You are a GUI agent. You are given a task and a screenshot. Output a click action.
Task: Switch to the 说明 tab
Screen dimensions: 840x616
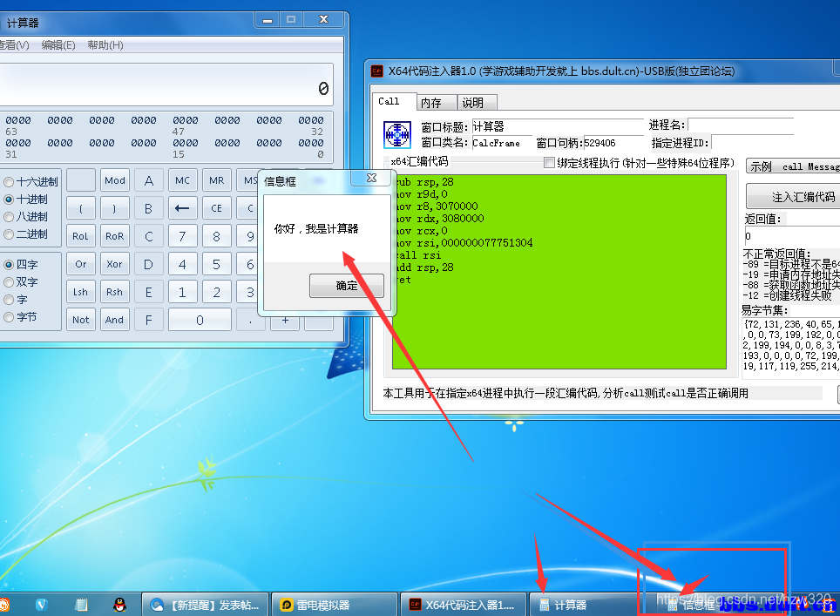[478, 102]
